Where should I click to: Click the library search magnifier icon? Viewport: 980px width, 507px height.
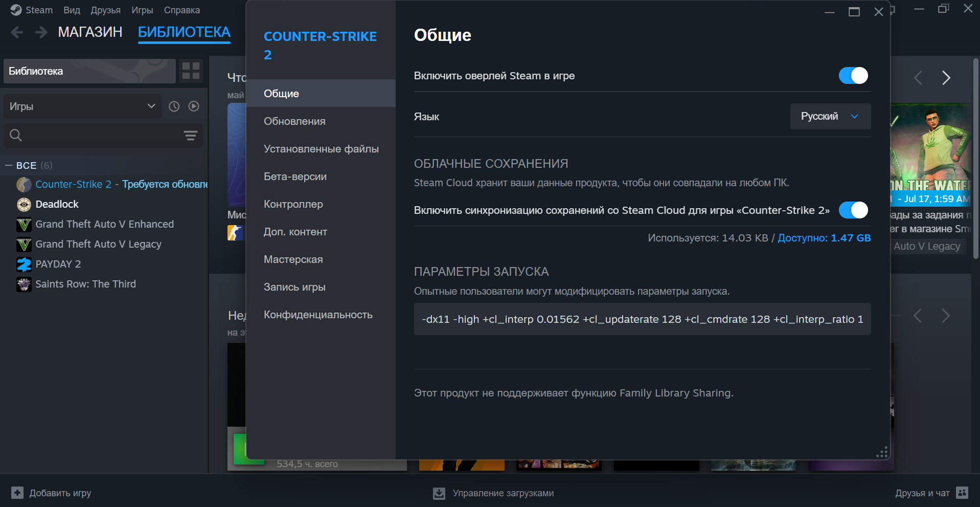[15, 135]
